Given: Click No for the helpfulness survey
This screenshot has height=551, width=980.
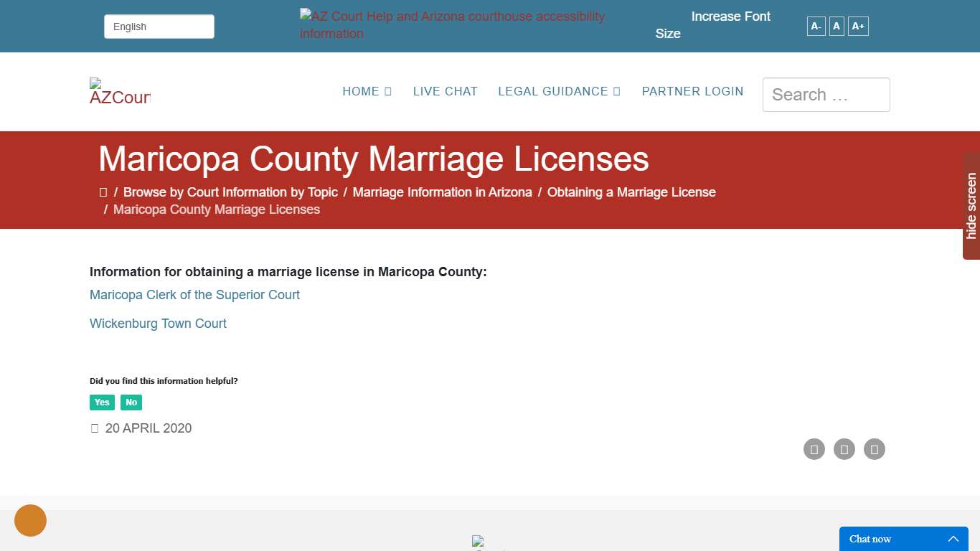Looking at the screenshot, I should pos(131,402).
